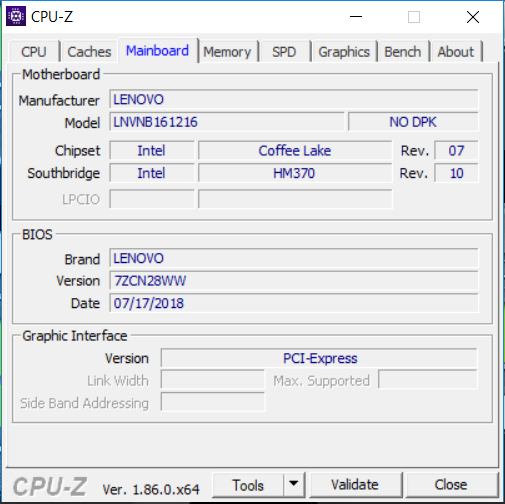Open the Caches tab

tap(89, 52)
